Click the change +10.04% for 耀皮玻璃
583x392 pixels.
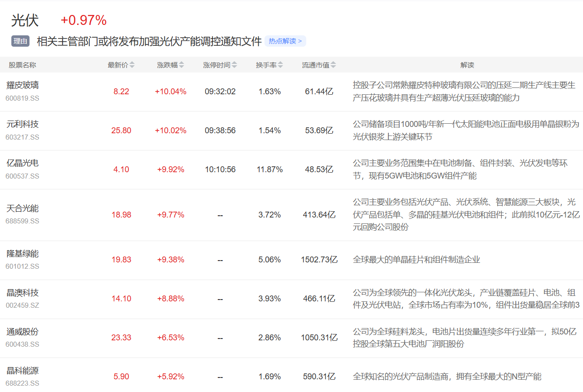tap(171, 92)
